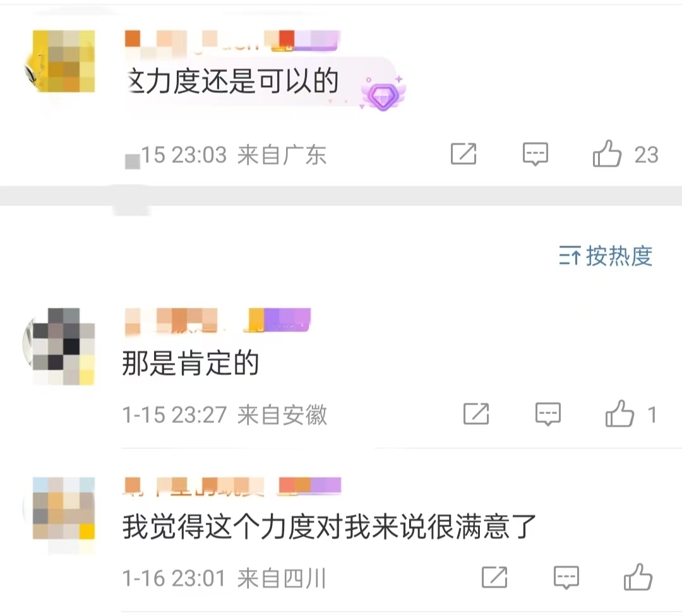The height and width of the screenshot is (616, 682).
Task: Tap the purple diamond badge icon
Action: pos(383,94)
